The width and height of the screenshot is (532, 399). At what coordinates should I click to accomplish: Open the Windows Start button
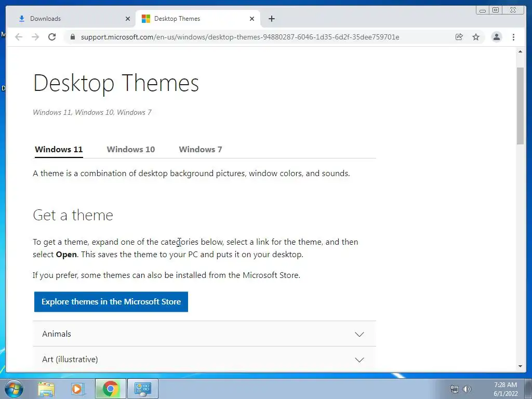click(x=14, y=389)
